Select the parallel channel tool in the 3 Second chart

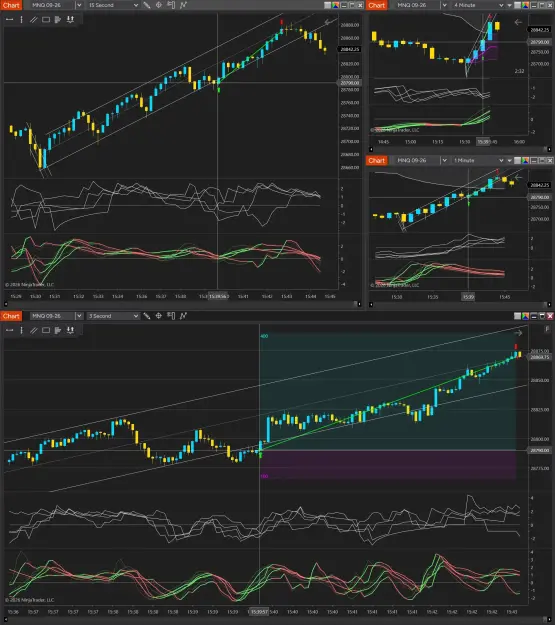pos(34,330)
